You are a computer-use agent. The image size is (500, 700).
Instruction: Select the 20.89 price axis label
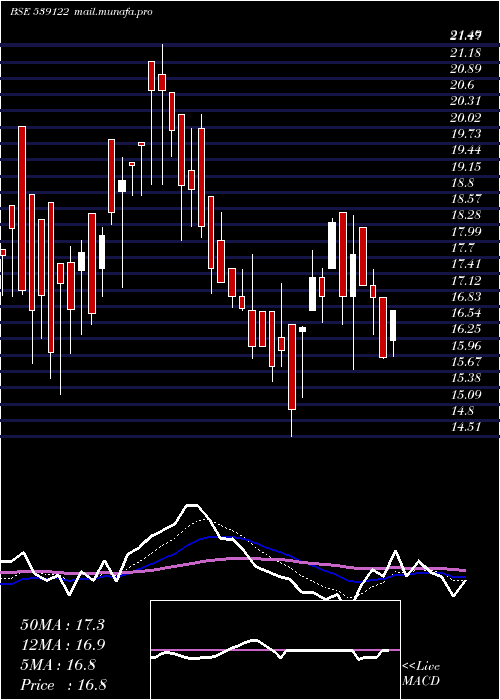[465, 69]
